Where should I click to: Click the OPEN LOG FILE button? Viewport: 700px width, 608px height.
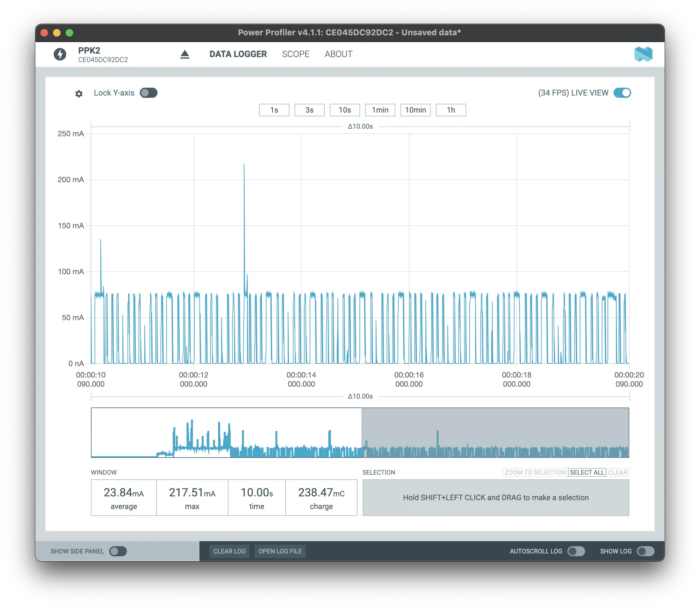(280, 551)
